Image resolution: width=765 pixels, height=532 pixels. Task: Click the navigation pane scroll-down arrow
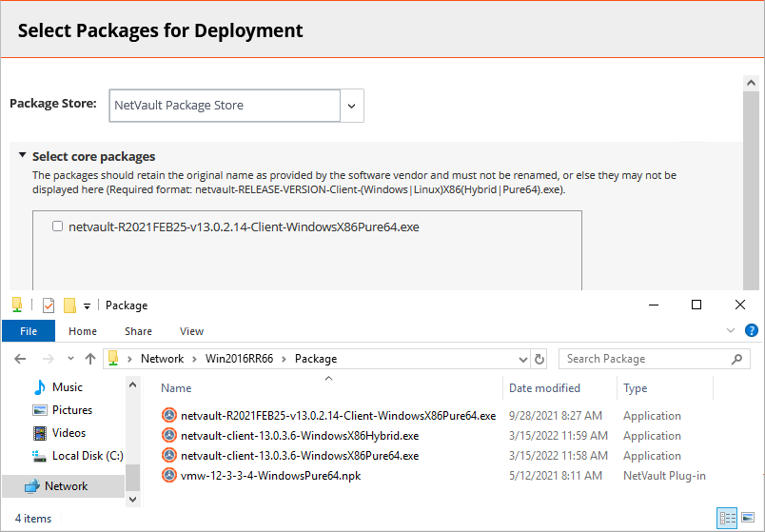[x=132, y=500]
